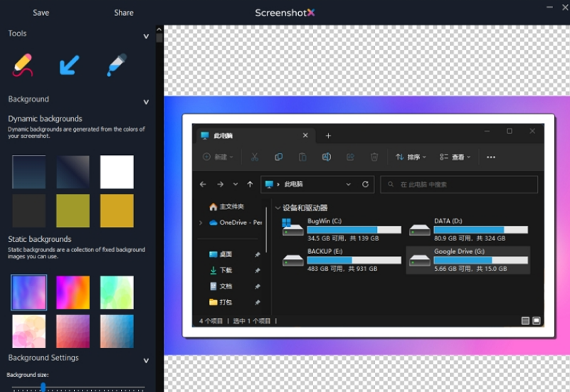Image resolution: width=570 pixels, height=392 pixels.
Task: Select the pencil drawing tool
Action: (x=23, y=65)
